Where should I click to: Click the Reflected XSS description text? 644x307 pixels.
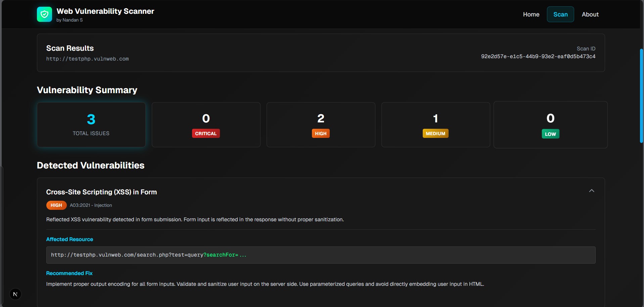click(195, 220)
